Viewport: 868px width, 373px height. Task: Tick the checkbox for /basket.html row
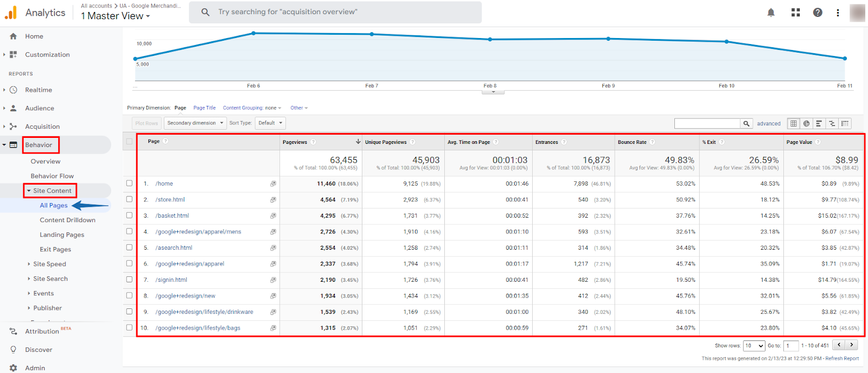click(x=129, y=215)
